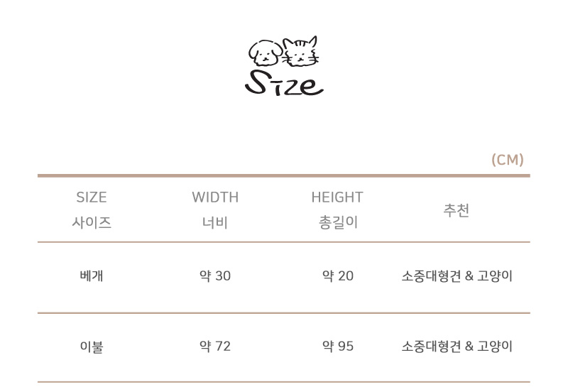
Task: Select the 약 95 height value
Action: (338, 347)
